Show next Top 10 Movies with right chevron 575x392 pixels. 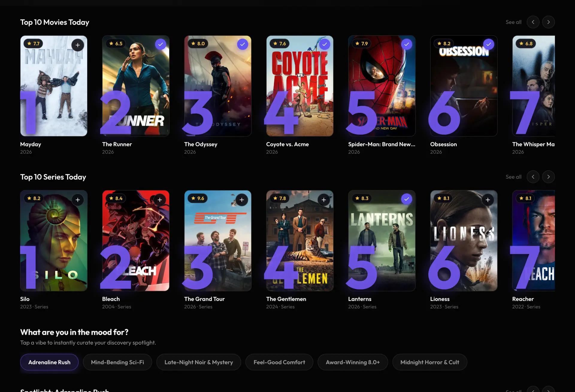(548, 22)
